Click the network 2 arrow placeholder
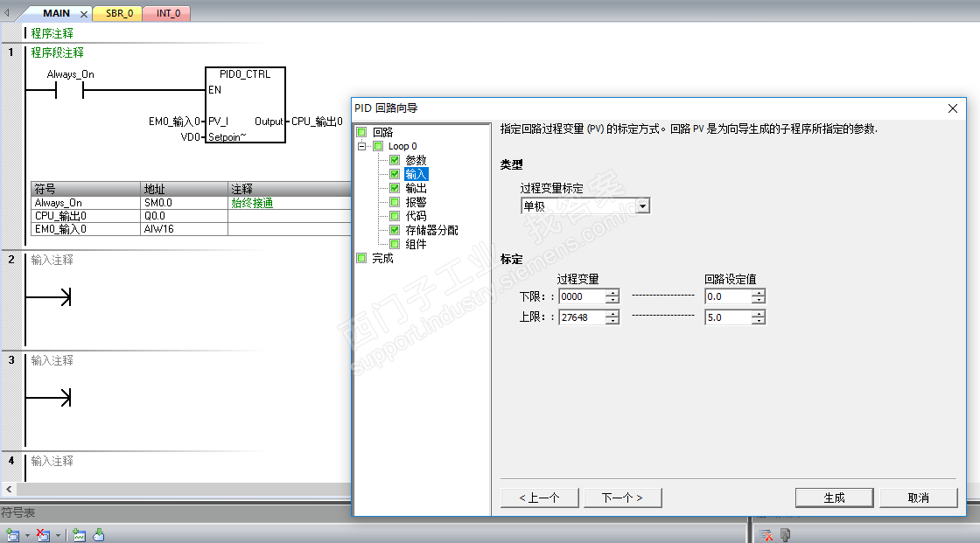 point(49,296)
